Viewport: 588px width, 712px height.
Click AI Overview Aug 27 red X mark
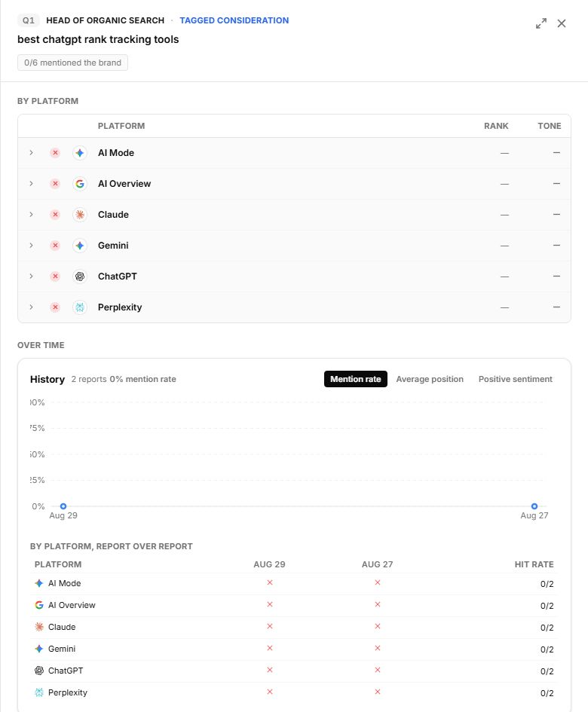pos(378,604)
